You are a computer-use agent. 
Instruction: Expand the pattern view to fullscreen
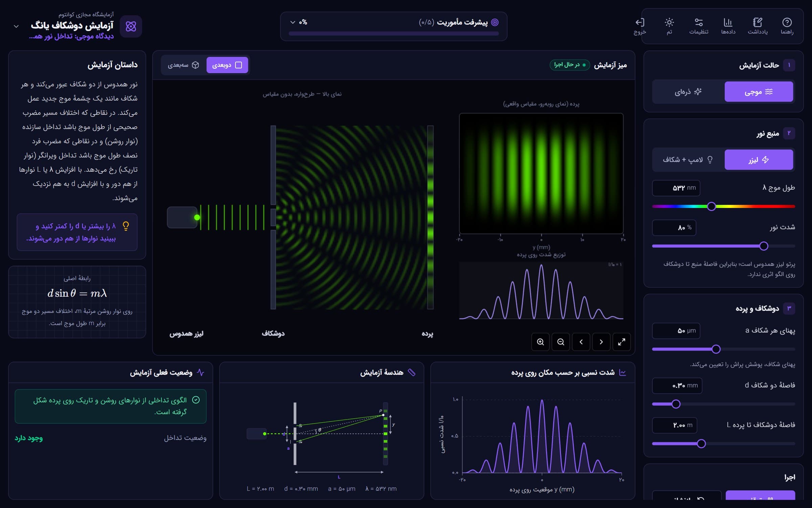[x=622, y=342]
